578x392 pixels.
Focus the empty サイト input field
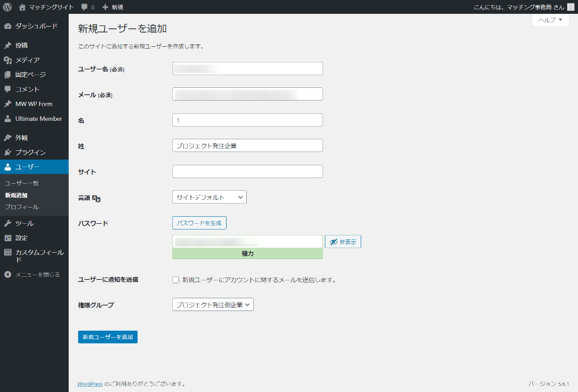click(247, 172)
